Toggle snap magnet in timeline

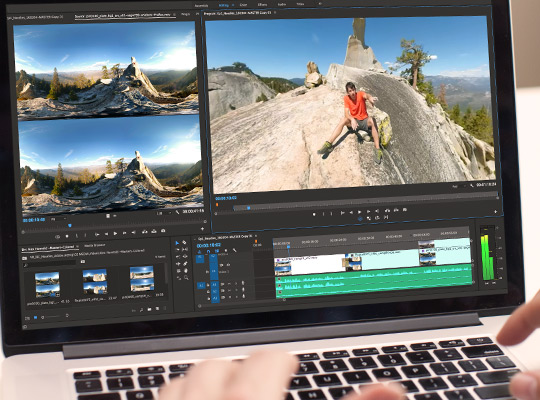(208, 252)
